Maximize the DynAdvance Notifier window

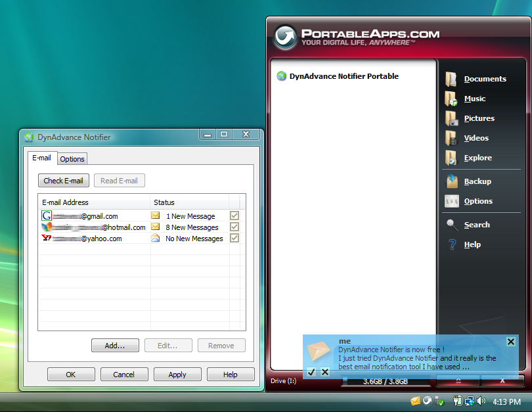[x=224, y=135]
